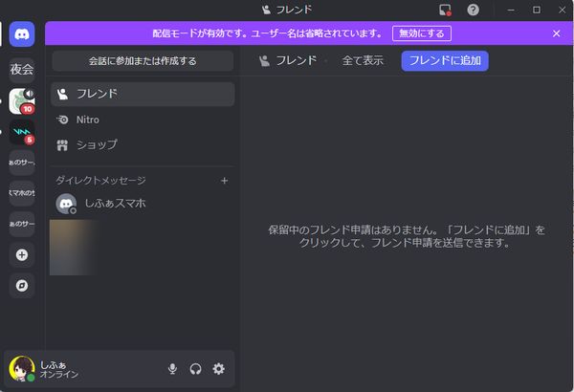Image resolution: width=574 pixels, height=392 pixels.
Task: Click フレンドに追加 button
Action: click(x=445, y=61)
